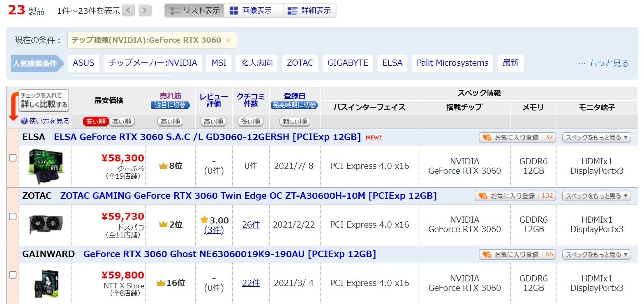Filter by GIGABYTE brand

(x=348, y=63)
